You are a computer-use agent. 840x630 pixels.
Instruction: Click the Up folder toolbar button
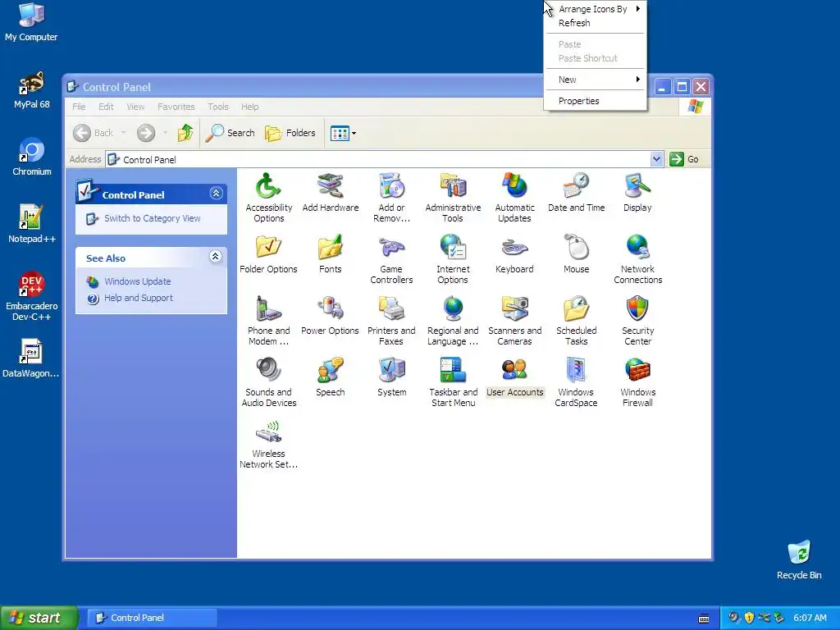tap(185, 132)
